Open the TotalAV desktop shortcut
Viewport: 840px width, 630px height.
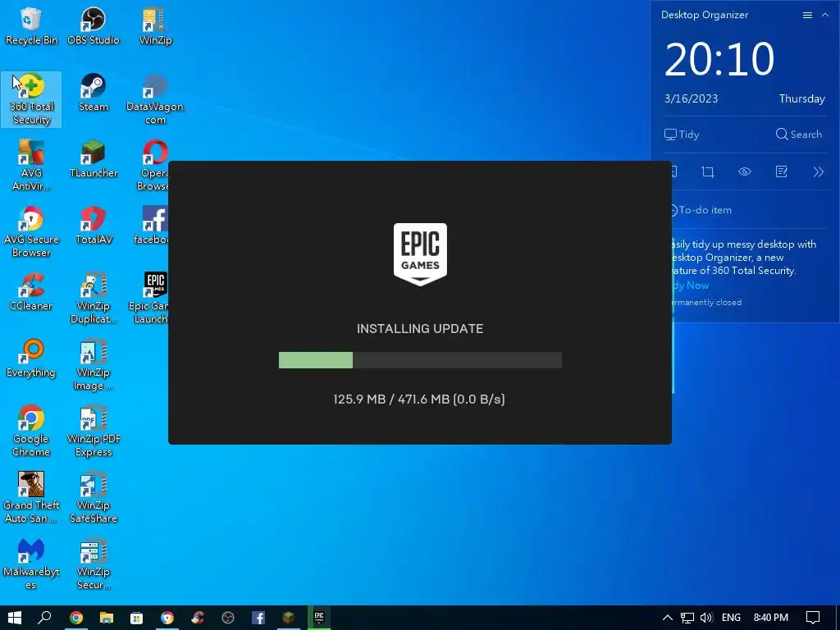pos(94,226)
